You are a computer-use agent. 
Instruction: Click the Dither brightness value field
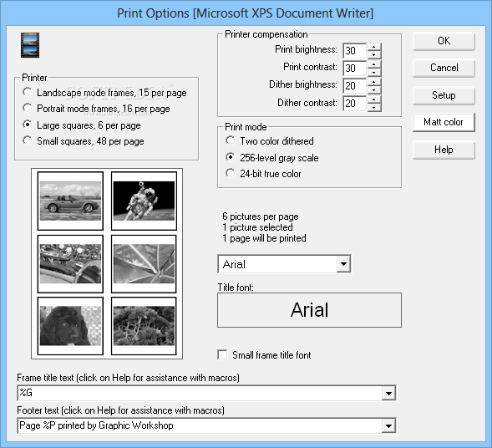tap(355, 86)
